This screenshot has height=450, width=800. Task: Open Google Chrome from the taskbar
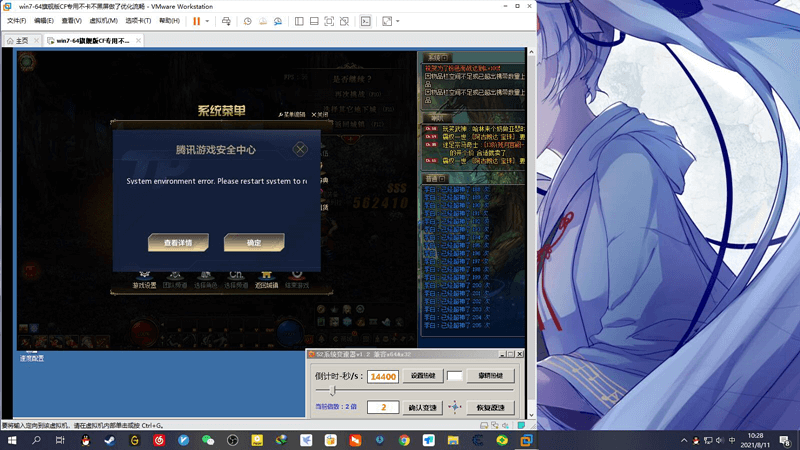tap(404, 440)
